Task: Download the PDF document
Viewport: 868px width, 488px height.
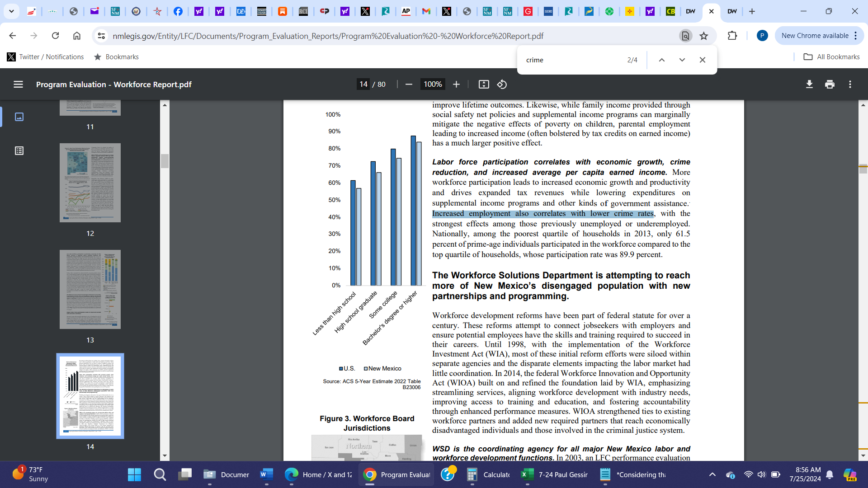Action: [809, 84]
